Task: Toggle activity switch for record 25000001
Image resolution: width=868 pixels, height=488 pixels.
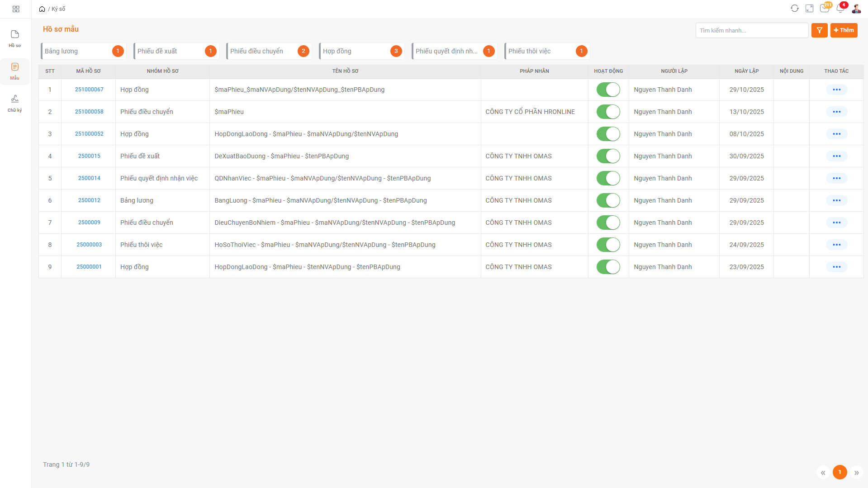Action: pos(608,267)
